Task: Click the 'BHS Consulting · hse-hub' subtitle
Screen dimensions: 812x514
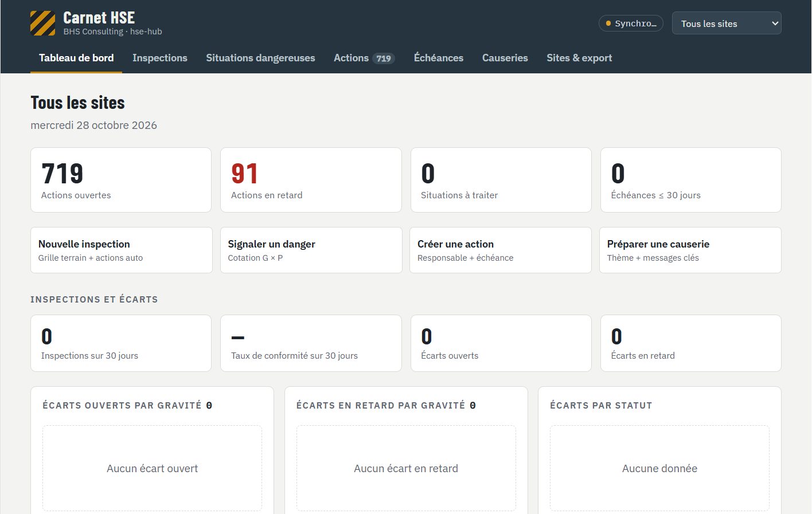Action: pyautogui.click(x=112, y=32)
